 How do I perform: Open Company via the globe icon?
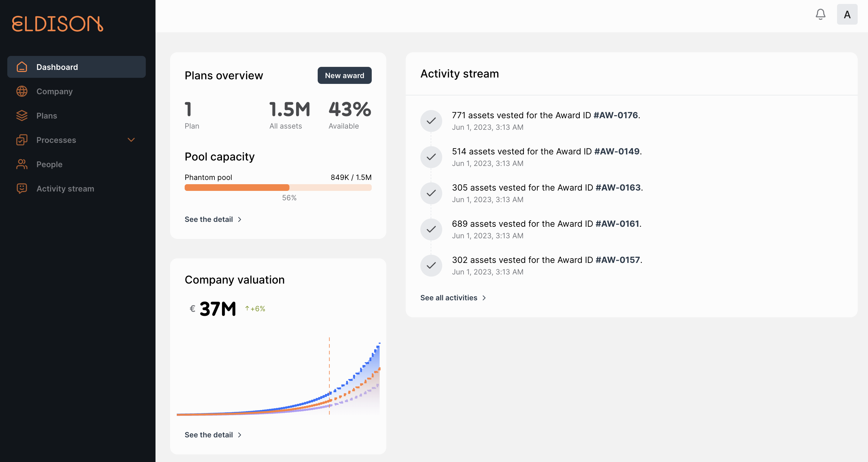pos(22,91)
